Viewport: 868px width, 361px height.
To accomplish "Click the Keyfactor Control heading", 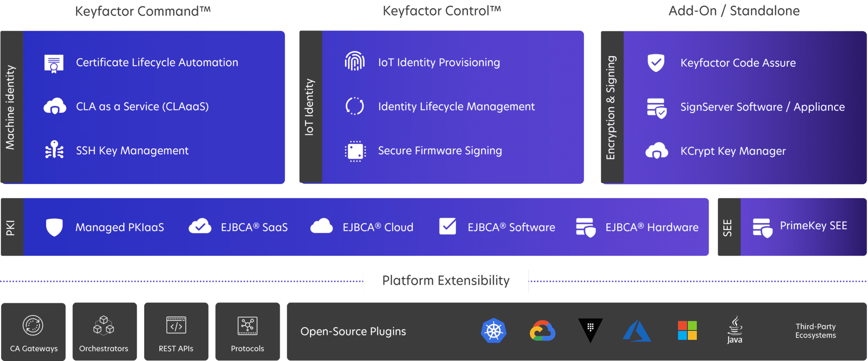I will pyautogui.click(x=442, y=11).
